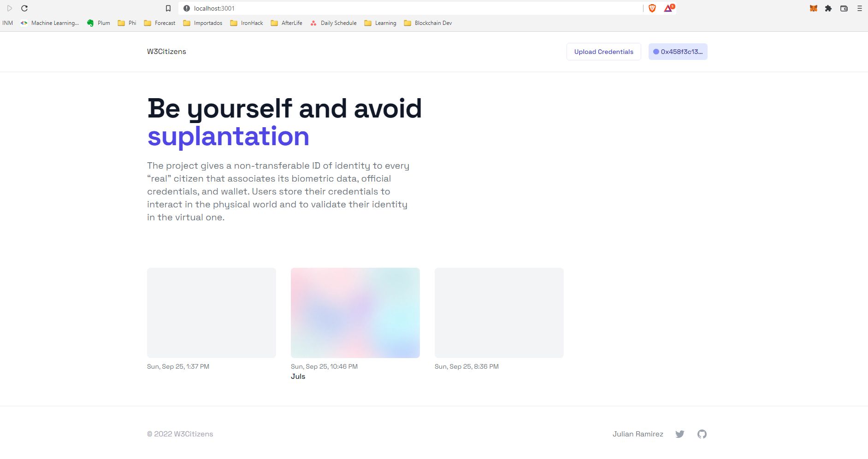This screenshot has height=459, width=868.
Task: Open the IronHack bookmark folder
Action: pos(247,23)
